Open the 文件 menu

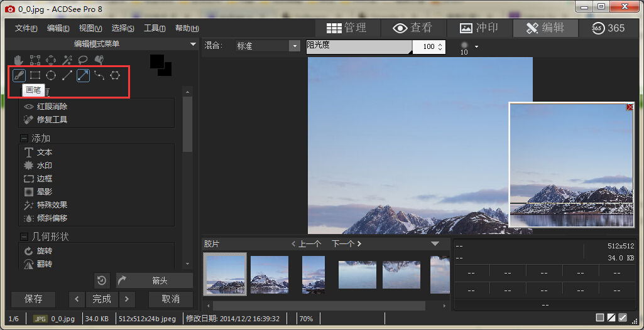click(26, 28)
